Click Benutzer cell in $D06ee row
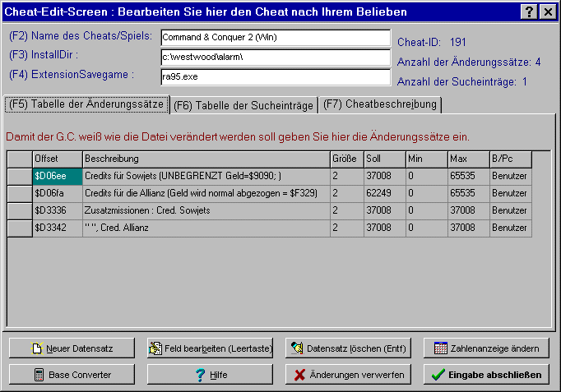Screen dimensions: 561x392 [511, 176]
